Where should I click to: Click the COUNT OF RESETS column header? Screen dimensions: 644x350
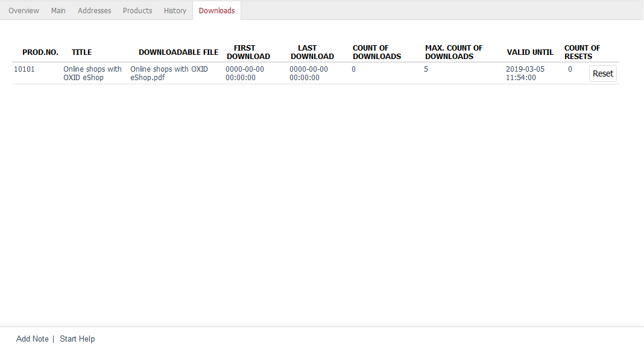(x=582, y=52)
